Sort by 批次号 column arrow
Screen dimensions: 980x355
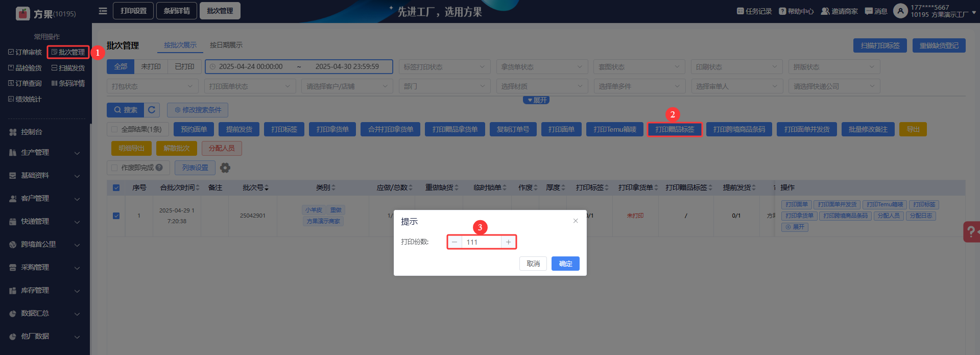pyautogui.click(x=267, y=188)
